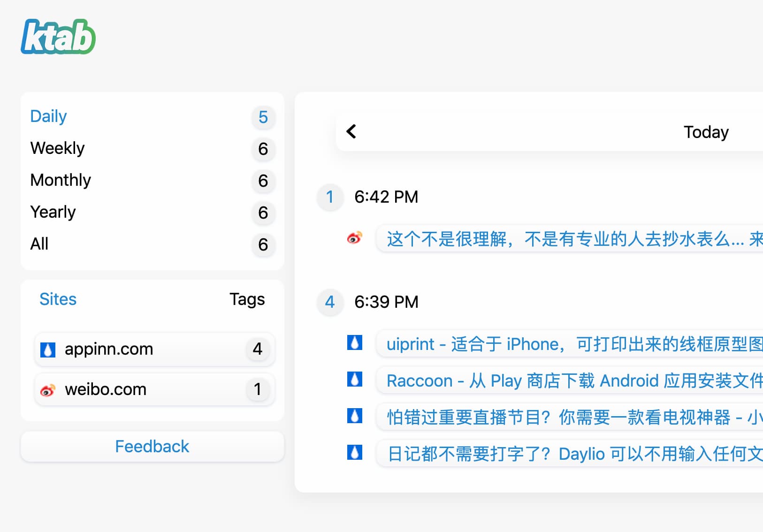Click the appinn.com count badge 4
The width and height of the screenshot is (763, 532).
(x=258, y=349)
